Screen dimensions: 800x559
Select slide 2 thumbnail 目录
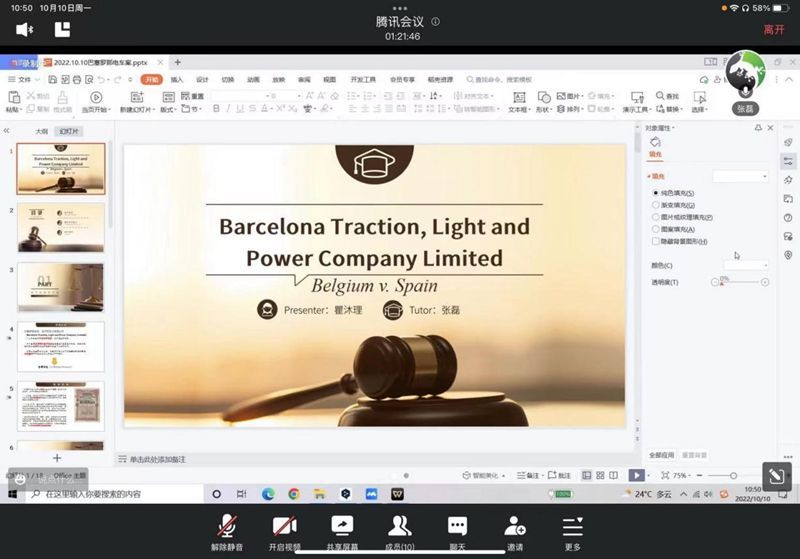click(61, 227)
